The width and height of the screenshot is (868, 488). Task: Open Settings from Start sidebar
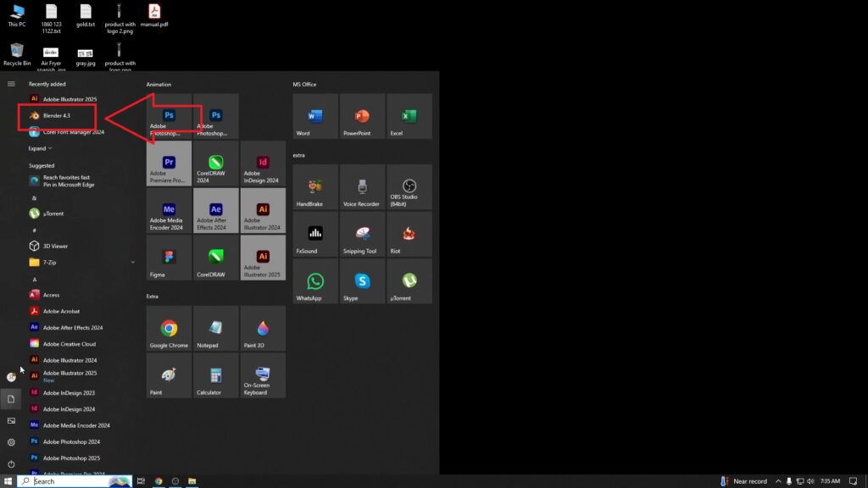[11, 442]
